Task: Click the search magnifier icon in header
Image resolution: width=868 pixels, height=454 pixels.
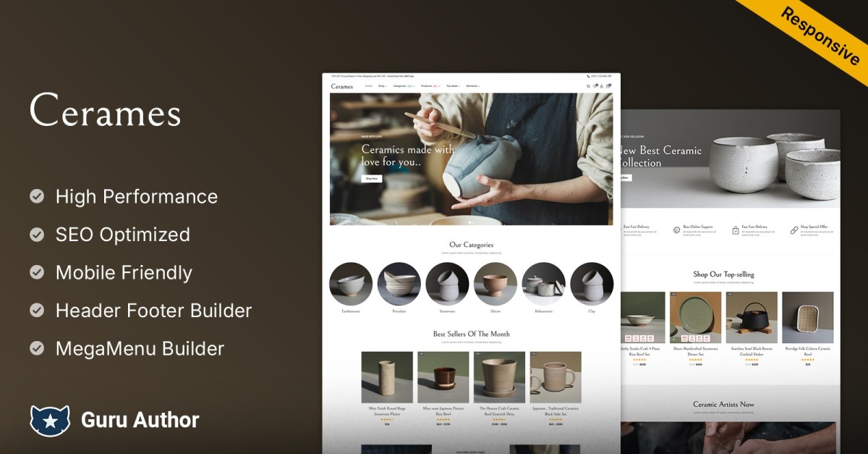Action: [588, 86]
